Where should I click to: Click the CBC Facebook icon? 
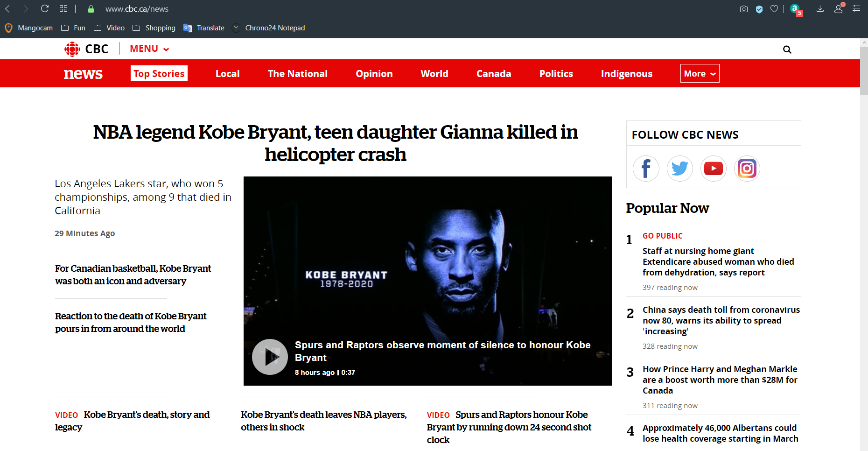click(646, 169)
